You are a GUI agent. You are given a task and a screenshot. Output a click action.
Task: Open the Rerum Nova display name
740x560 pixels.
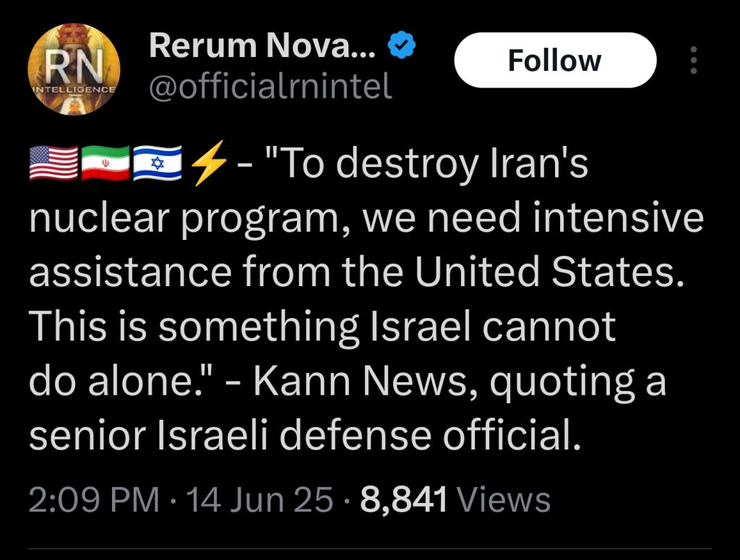pos(262,46)
